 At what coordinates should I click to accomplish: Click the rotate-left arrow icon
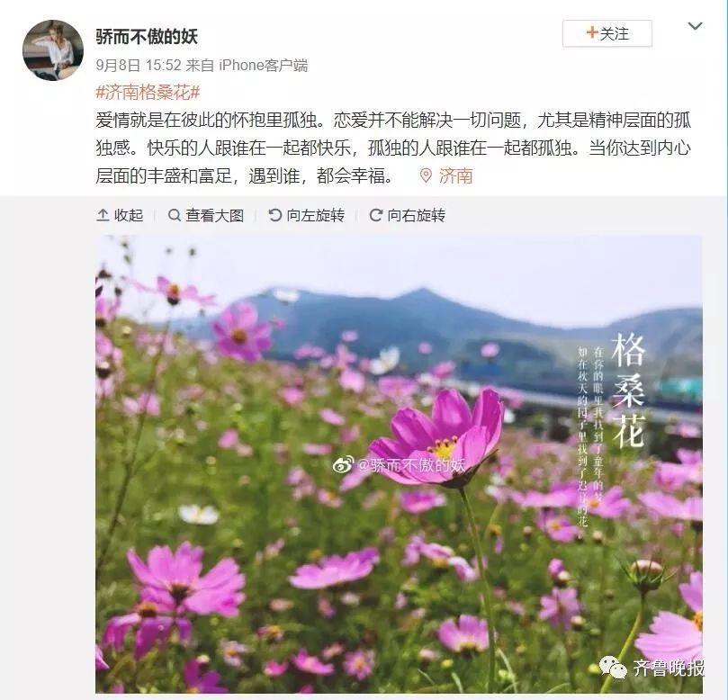[x=274, y=215]
